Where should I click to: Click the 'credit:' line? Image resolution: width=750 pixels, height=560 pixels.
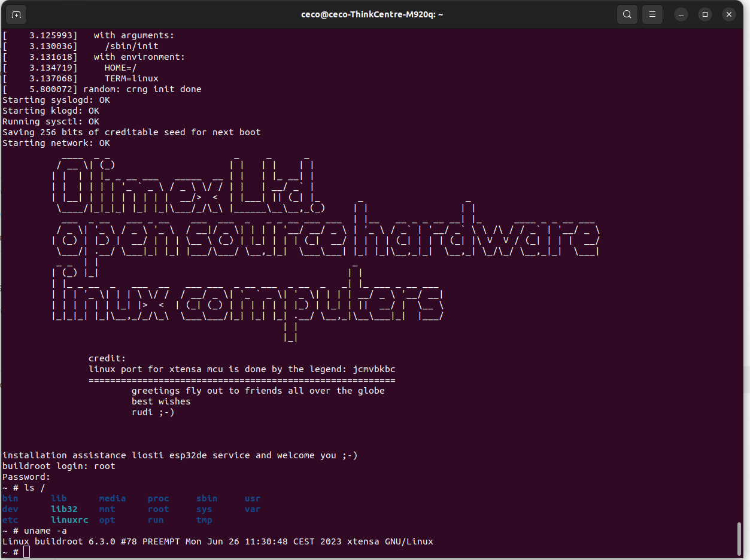pos(107,358)
